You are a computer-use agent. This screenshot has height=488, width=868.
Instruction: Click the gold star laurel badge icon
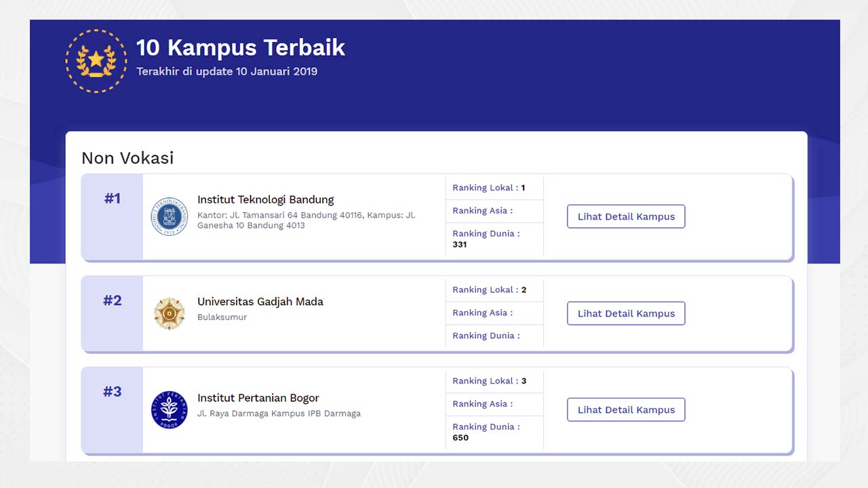(96, 61)
